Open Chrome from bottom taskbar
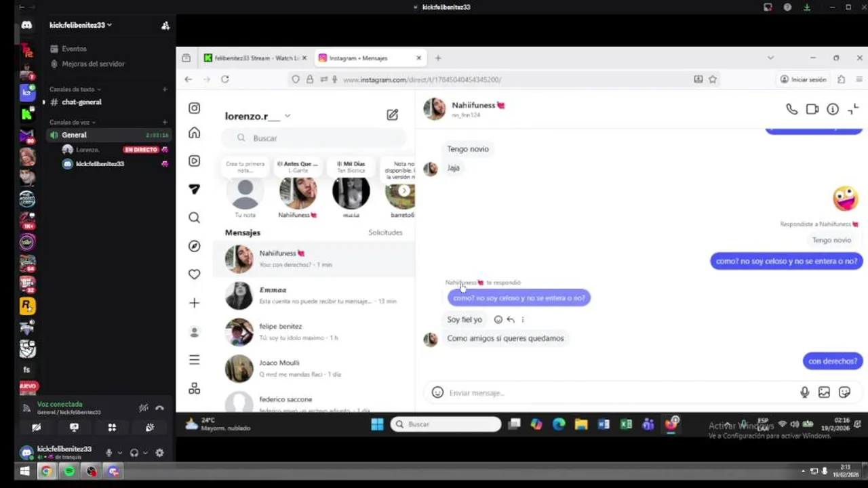The height and width of the screenshot is (488, 868). coord(46,472)
